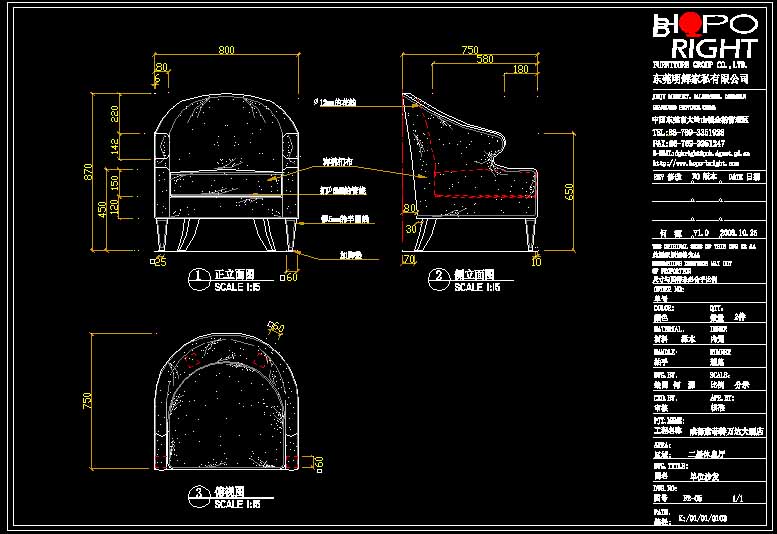Click the V1.0 version entry
Image resolution: width=777 pixels, height=534 pixels.
(x=700, y=233)
